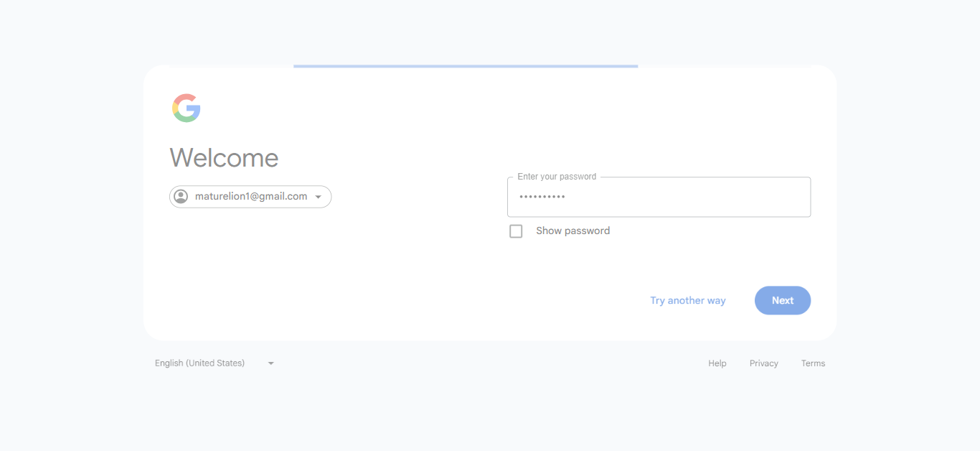
Task: Click the masked password dots
Action: pyautogui.click(x=542, y=197)
